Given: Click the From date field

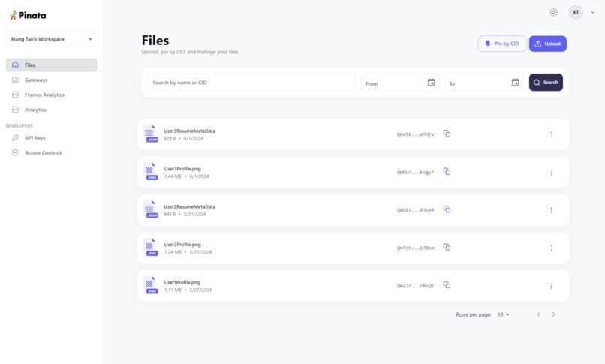Looking at the screenshot, I should coord(400,83).
